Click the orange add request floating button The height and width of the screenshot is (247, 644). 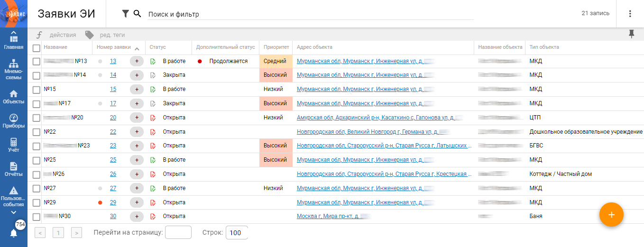tap(611, 215)
